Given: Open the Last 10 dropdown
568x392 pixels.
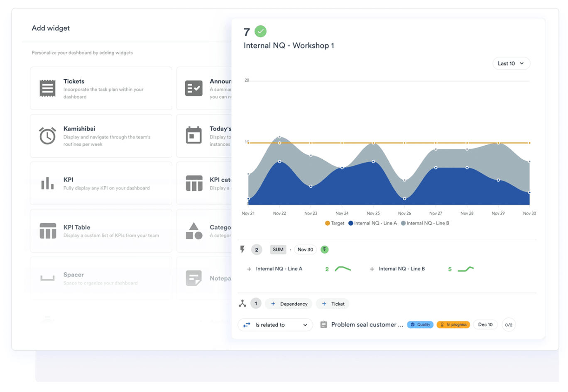Looking at the screenshot, I should pos(511,63).
